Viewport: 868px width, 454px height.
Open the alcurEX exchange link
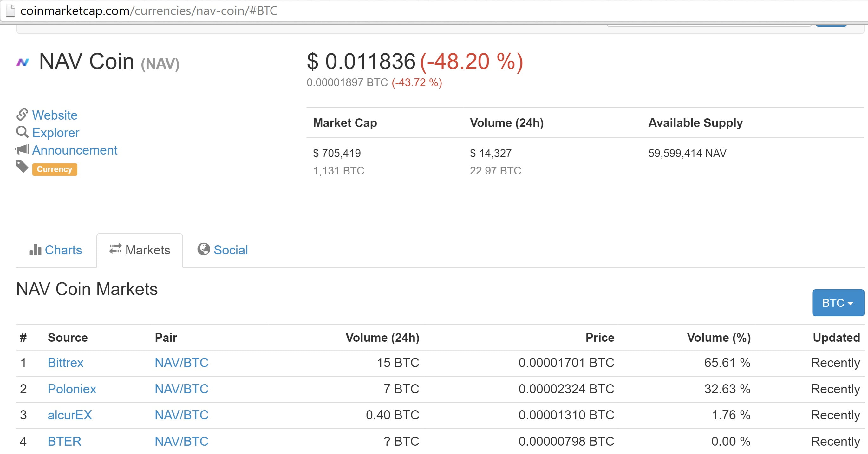70,415
